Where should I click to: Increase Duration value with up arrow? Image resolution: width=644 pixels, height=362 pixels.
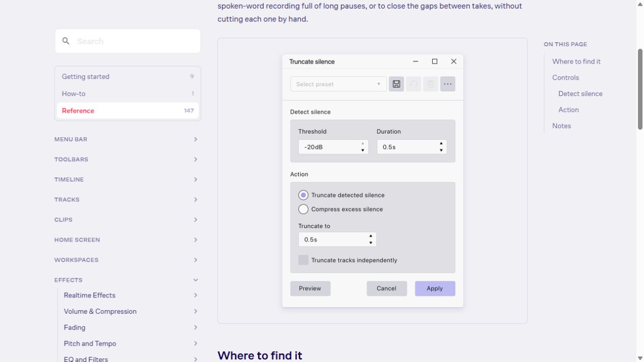click(441, 144)
